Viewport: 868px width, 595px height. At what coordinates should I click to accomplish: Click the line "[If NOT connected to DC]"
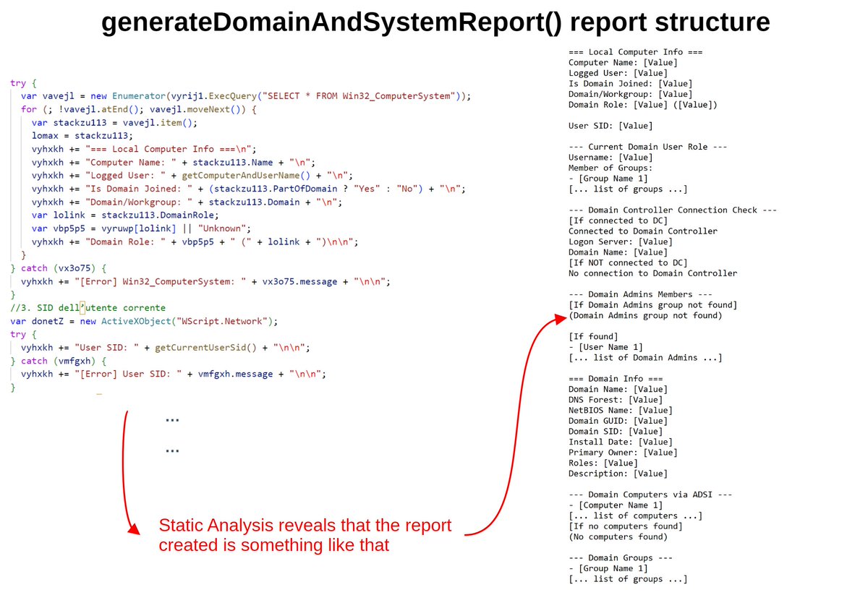pos(628,262)
